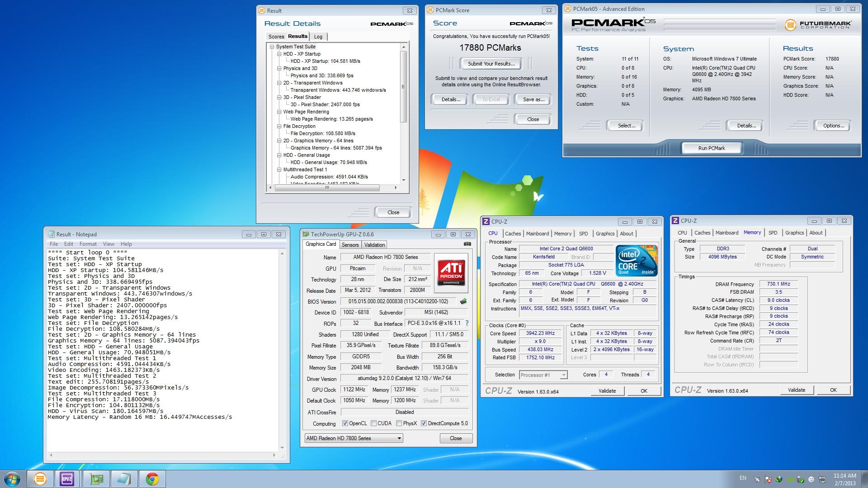Click the CPU-Z title icon in the Memory tab window
868x488 pixels.
coord(675,221)
